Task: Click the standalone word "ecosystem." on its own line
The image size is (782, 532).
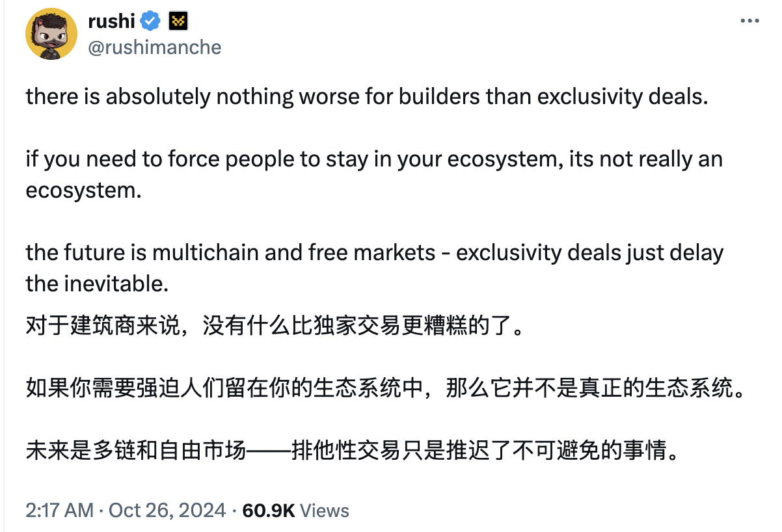Action: pos(84,190)
